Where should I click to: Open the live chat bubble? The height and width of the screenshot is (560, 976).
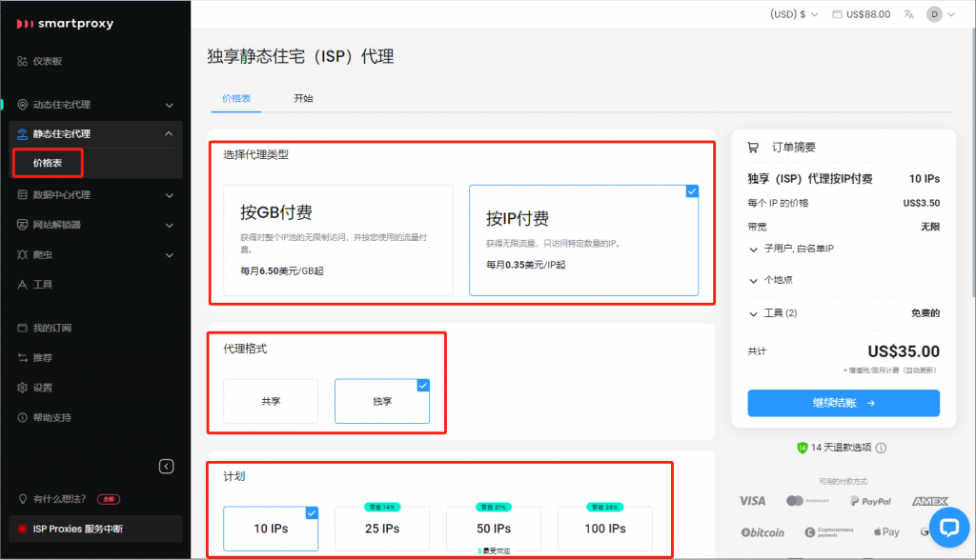(948, 527)
